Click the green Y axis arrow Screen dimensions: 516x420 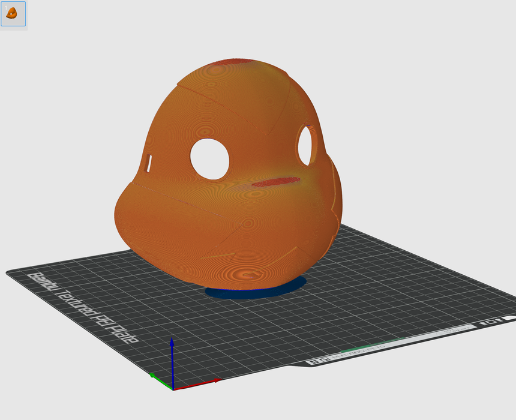click(x=156, y=377)
